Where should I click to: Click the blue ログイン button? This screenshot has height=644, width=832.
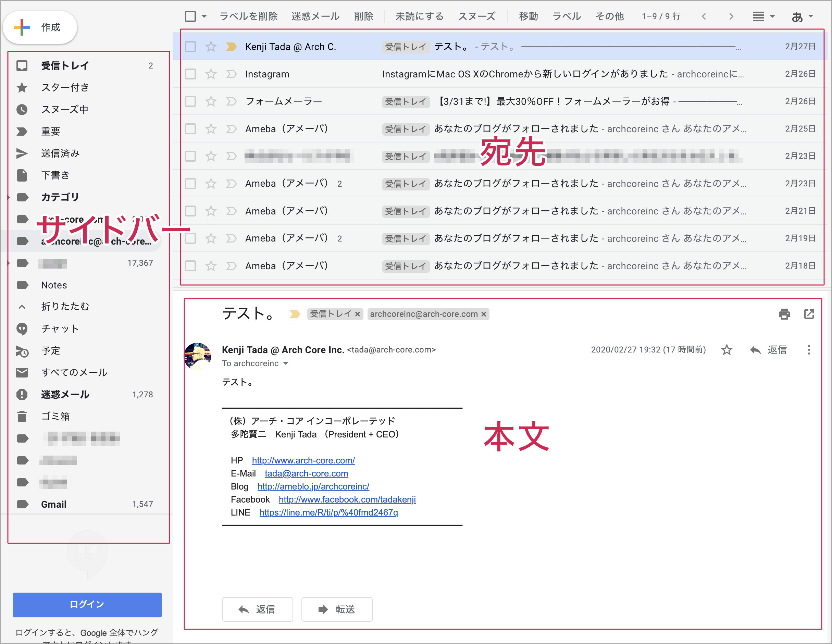point(87,604)
